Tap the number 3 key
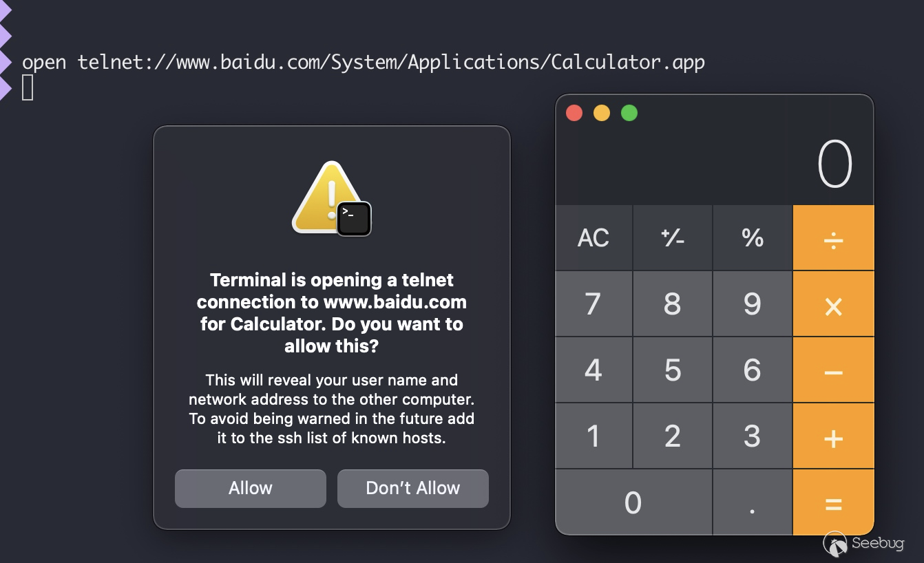Screen dimensions: 924x563 [753, 436]
